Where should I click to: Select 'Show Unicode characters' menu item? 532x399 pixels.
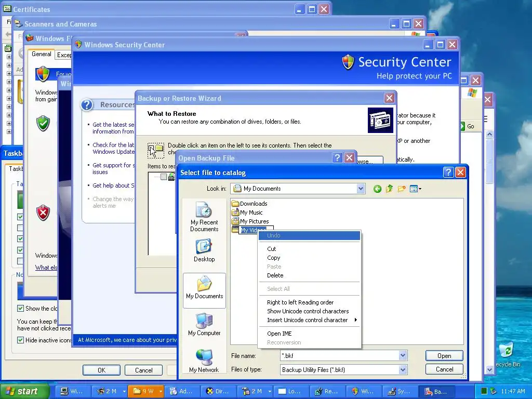click(309, 311)
